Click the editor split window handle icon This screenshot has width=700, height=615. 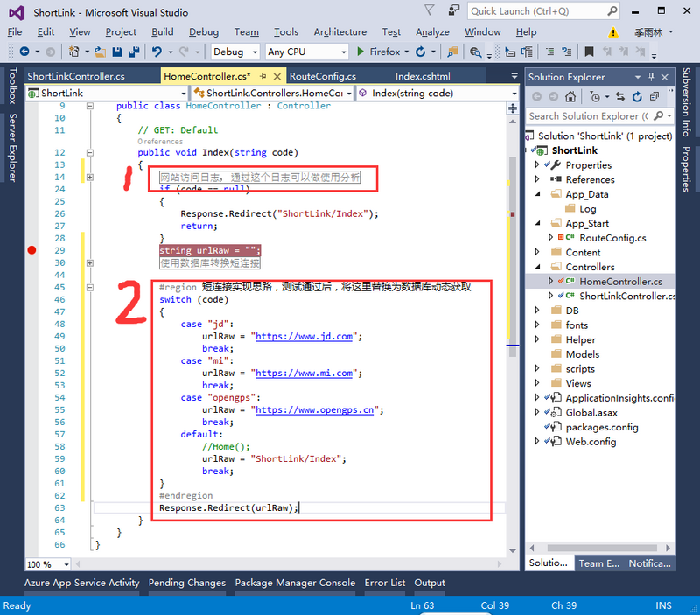click(513, 108)
